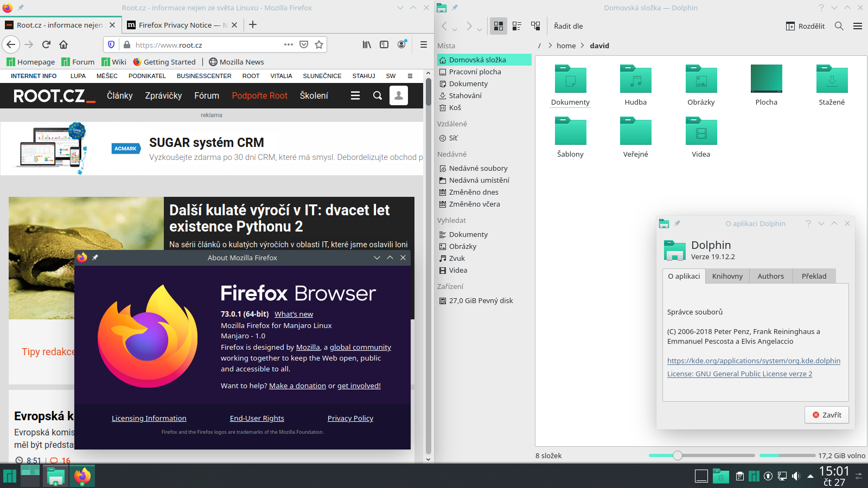The width and height of the screenshot is (868, 488).
Task: Select 27,0 GiB Pevný disk device
Action: [x=484, y=300]
